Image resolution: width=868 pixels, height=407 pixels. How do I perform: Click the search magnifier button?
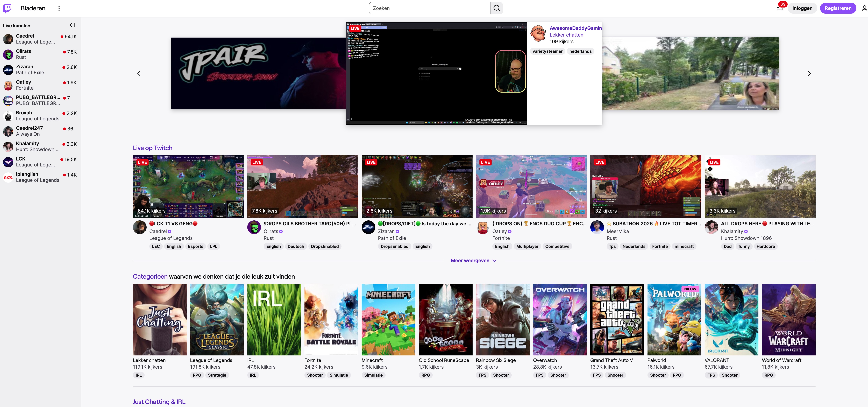pyautogui.click(x=497, y=8)
